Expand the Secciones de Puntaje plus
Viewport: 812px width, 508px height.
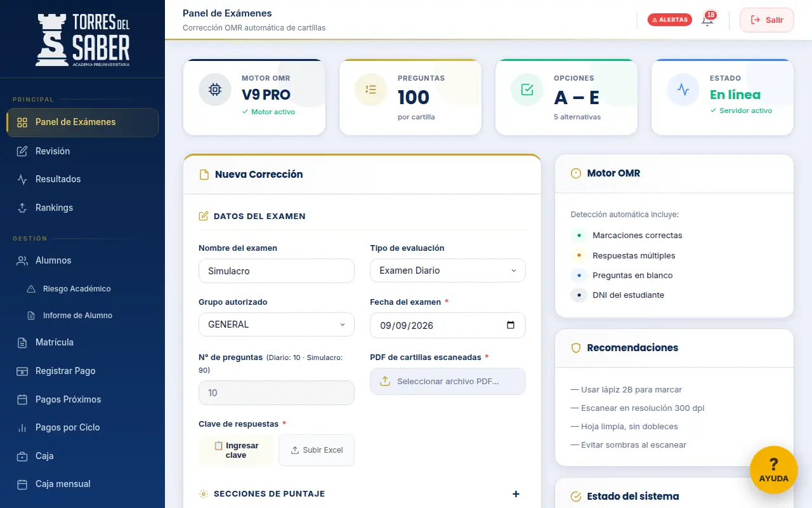coord(516,494)
